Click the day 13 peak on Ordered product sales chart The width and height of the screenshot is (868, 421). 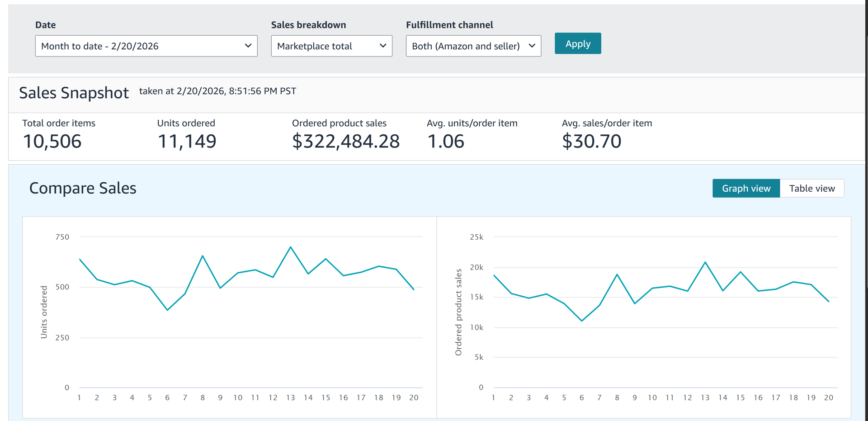[x=705, y=262]
